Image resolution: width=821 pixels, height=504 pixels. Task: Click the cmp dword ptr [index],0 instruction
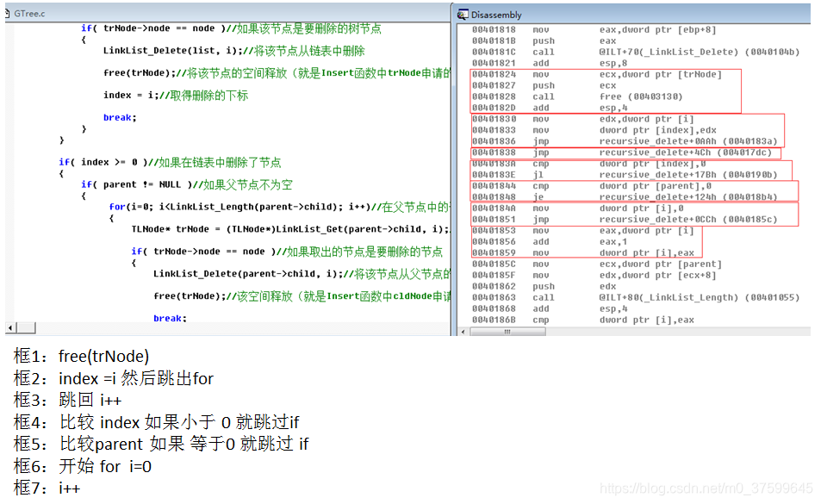click(x=619, y=164)
